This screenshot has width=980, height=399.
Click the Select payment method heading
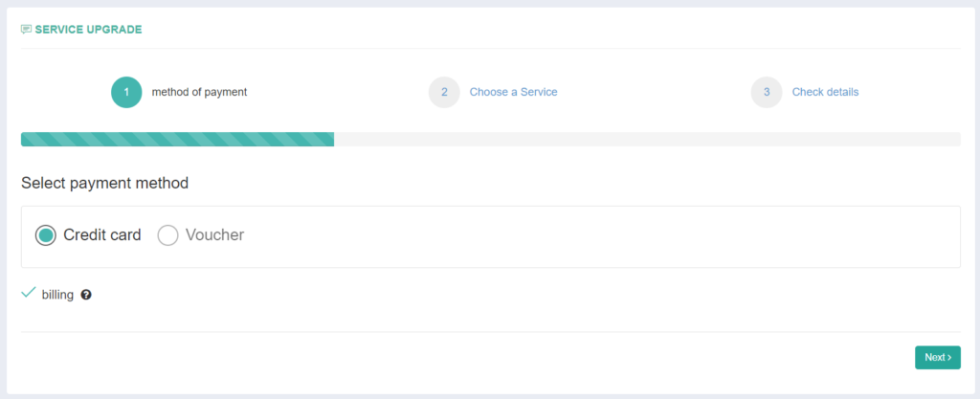tap(105, 184)
